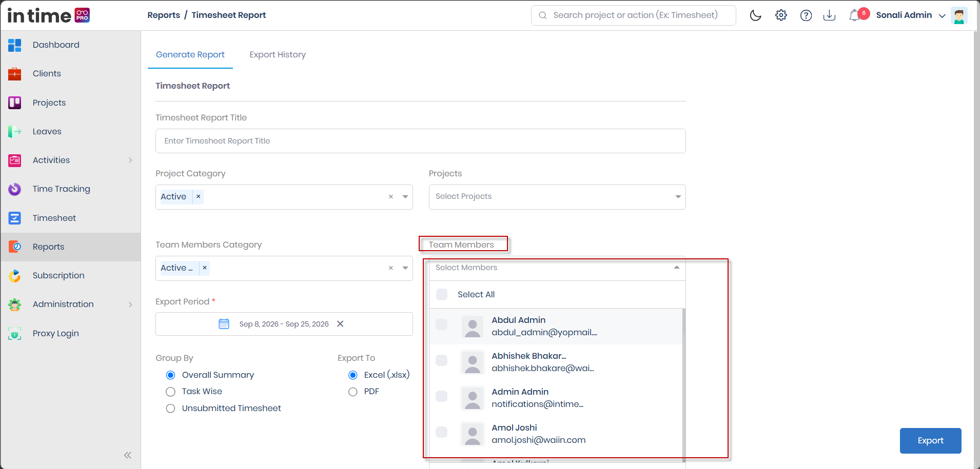Clear the export period date range
Image resolution: width=980 pixels, height=469 pixels.
(340, 324)
